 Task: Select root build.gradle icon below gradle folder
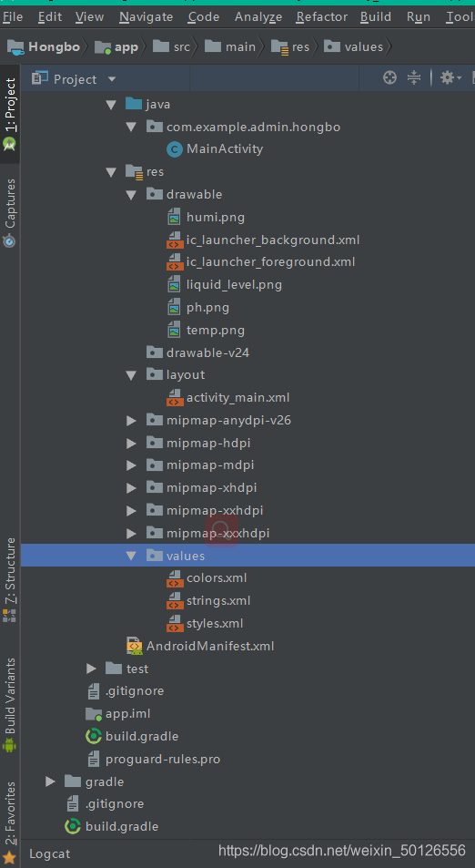point(73,826)
